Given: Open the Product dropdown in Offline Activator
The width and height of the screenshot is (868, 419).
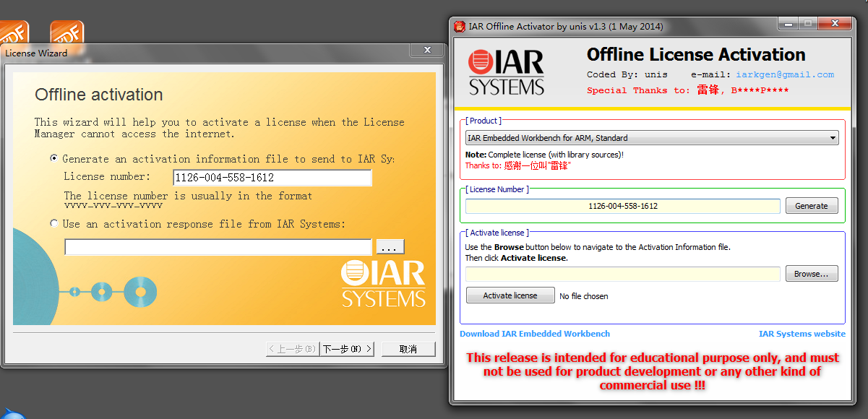Looking at the screenshot, I should [x=652, y=138].
